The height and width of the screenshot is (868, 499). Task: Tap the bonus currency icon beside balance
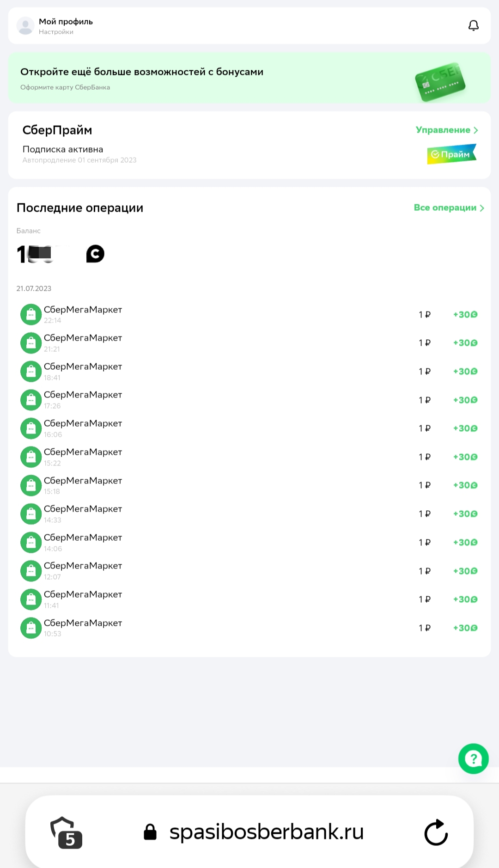[x=95, y=254]
